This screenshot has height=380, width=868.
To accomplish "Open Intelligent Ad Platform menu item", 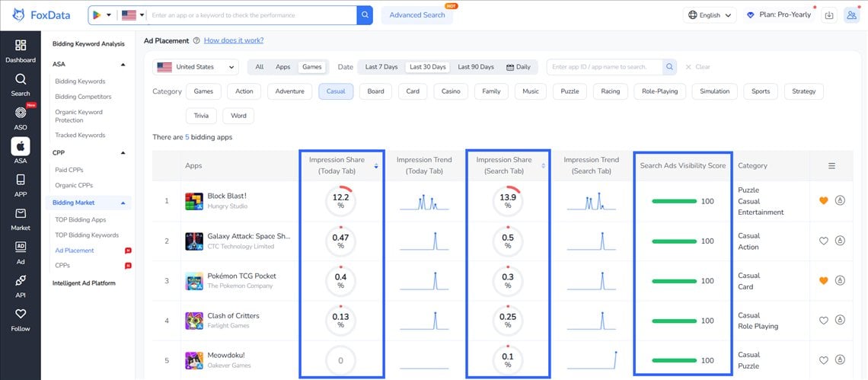I will (84, 283).
